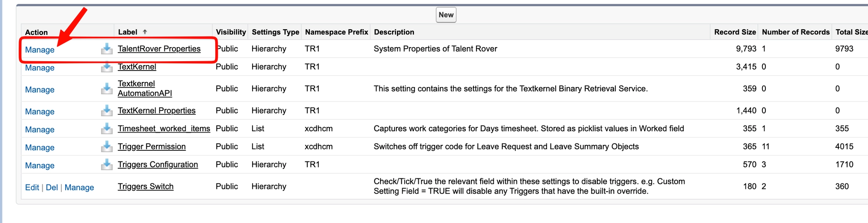Viewport: 868px width, 223px height.
Task: Open the Textkernel AutomationAPI setting
Action: pyautogui.click(x=145, y=88)
